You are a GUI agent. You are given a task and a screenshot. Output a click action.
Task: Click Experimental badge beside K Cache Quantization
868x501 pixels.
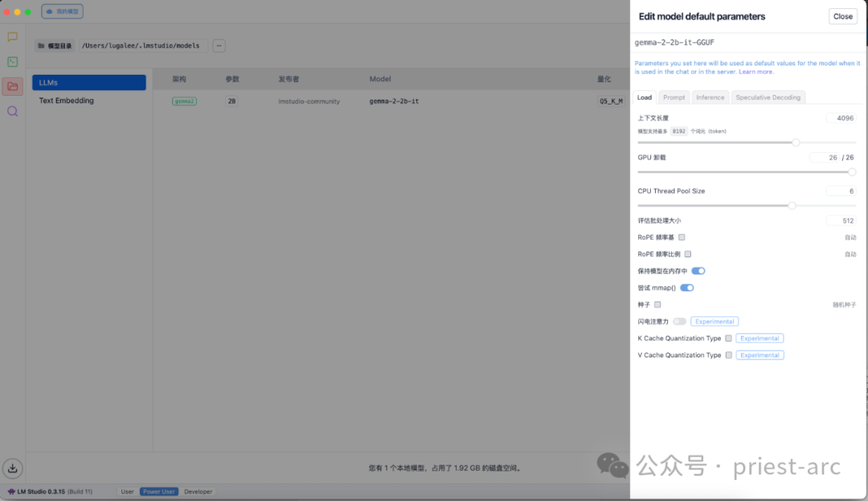click(x=759, y=339)
